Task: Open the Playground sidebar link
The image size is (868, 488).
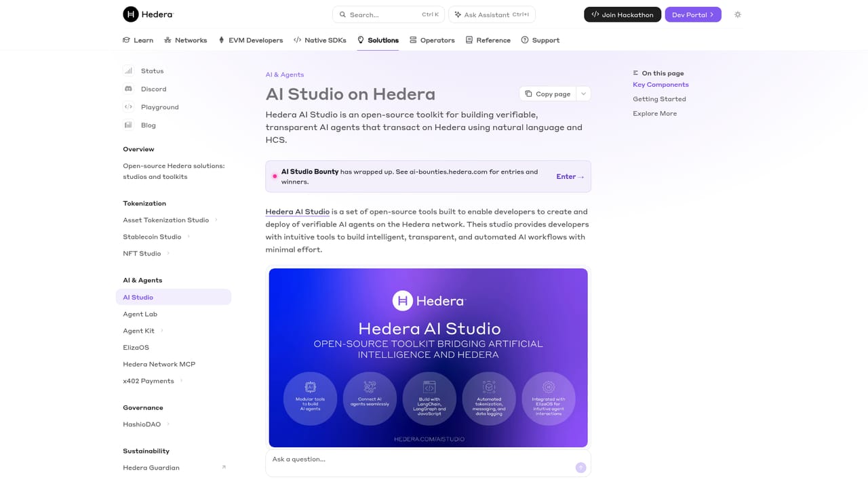Action: tap(160, 107)
